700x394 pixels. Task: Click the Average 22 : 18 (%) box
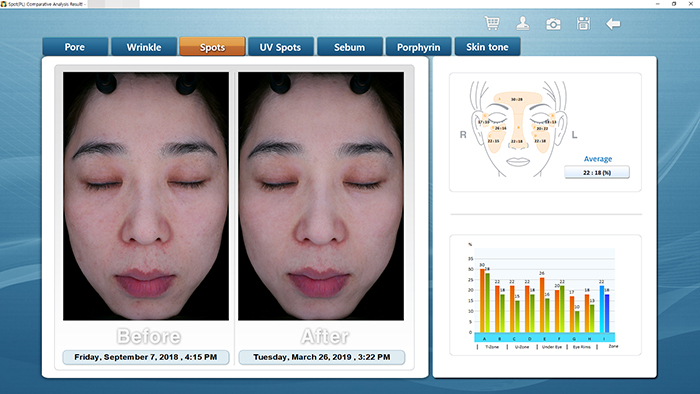tap(597, 172)
